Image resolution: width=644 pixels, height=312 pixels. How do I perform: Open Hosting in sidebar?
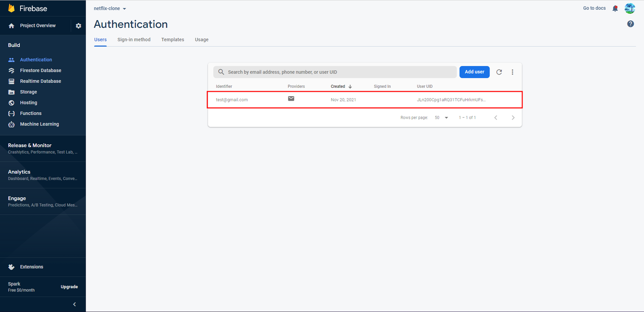(x=29, y=103)
